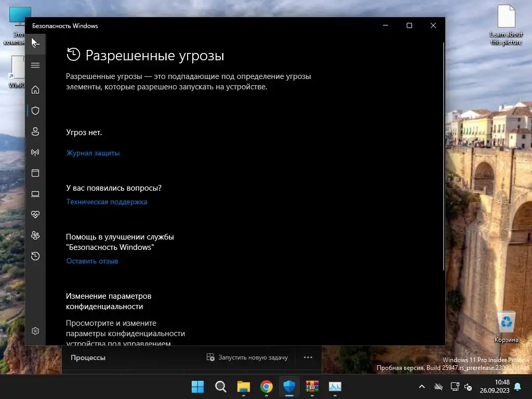532x399 pixels.
Task: Click Windows Security shield taskbar icon
Action: (x=289, y=387)
